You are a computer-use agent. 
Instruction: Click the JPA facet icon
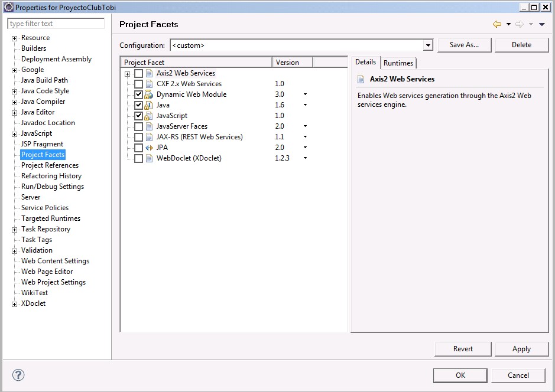coord(149,148)
